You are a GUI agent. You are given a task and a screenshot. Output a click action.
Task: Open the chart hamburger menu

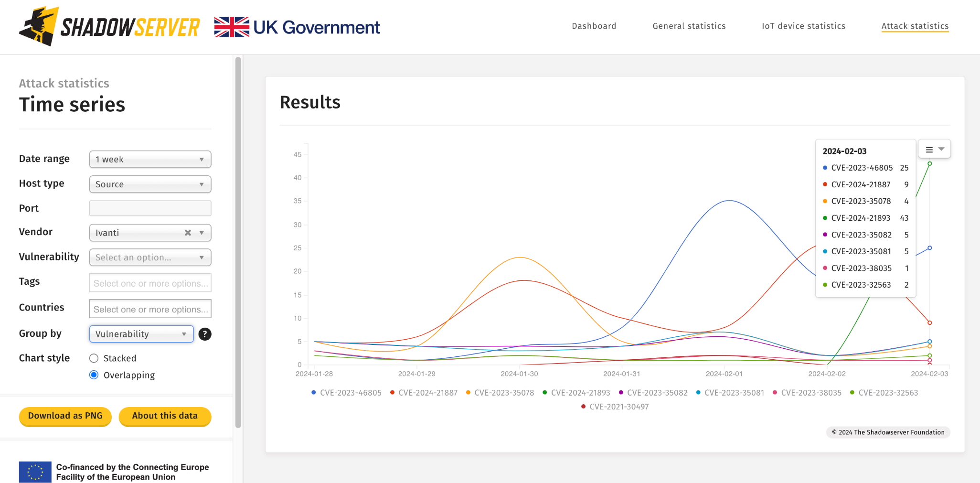pos(934,149)
